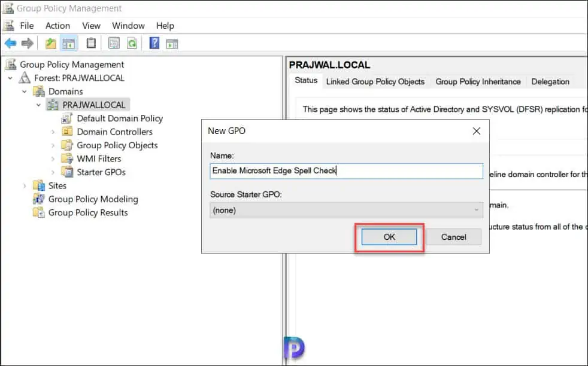588x366 pixels.
Task: Collapse the Forest: PRAJWAL.LOCAL node
Action: (11, 78)
